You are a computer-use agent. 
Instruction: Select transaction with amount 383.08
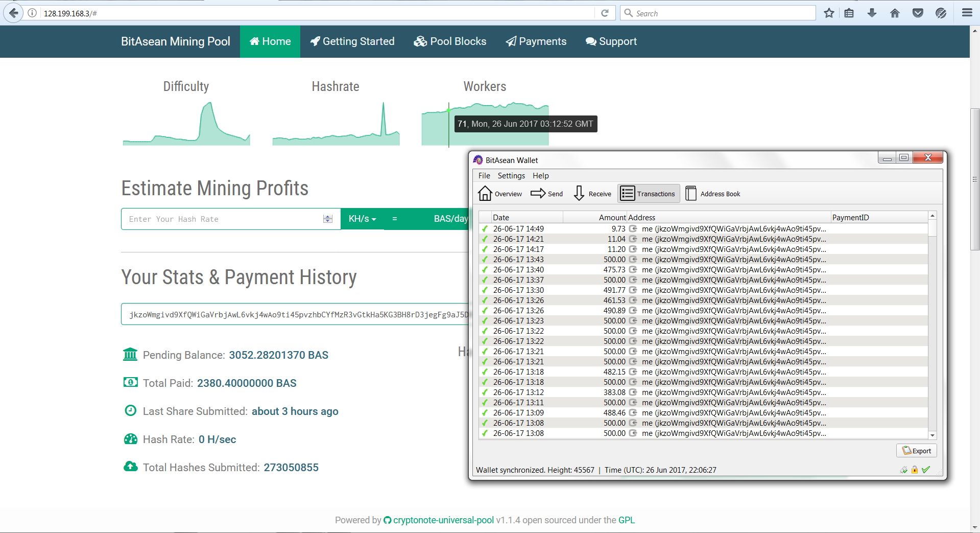click(x=703, y=392)
